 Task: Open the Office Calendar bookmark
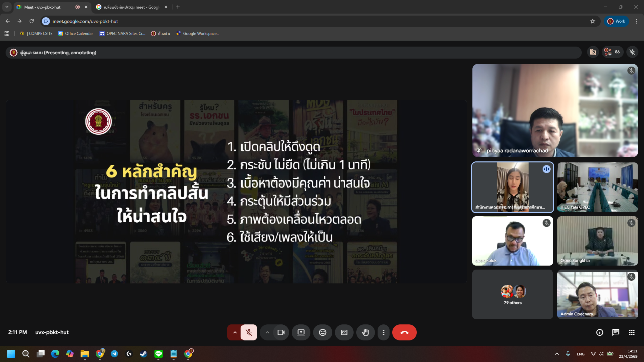pos(75,34)
